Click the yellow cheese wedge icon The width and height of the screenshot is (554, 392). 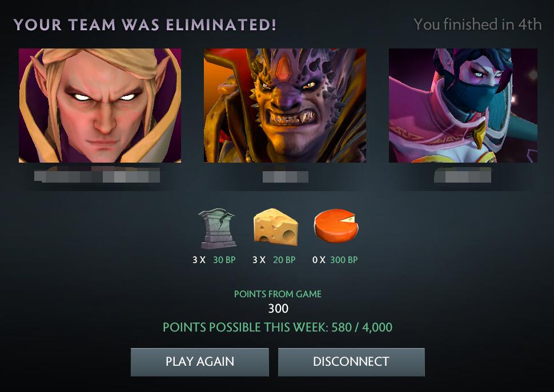(276, 227)
